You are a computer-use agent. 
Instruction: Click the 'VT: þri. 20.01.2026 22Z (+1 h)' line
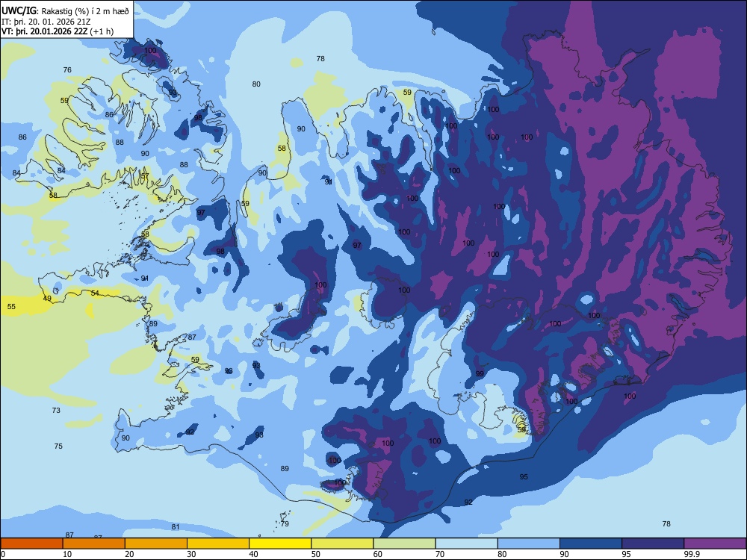pos(58,31)
